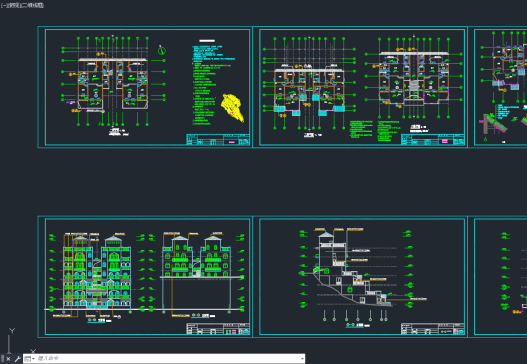Expand command history arrow at command line end
527x364 pixels.
[x=302, y=359]
